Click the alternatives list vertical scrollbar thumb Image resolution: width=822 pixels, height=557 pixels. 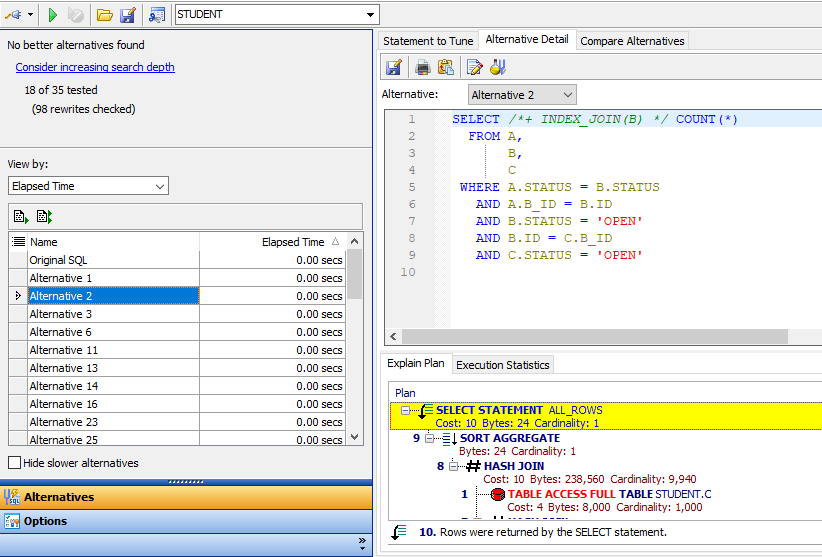(x=354, y=274)
